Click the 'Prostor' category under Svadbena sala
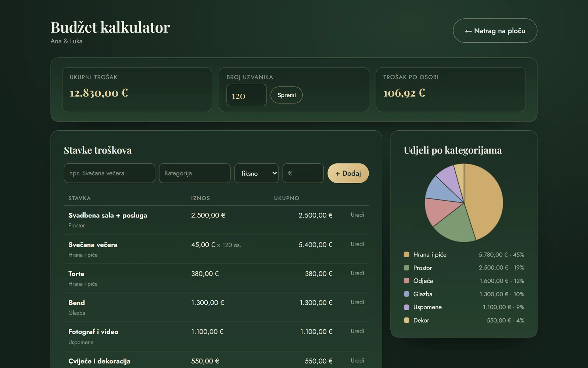Viewport: 588px width, 368px height. (x=76, y=226)
